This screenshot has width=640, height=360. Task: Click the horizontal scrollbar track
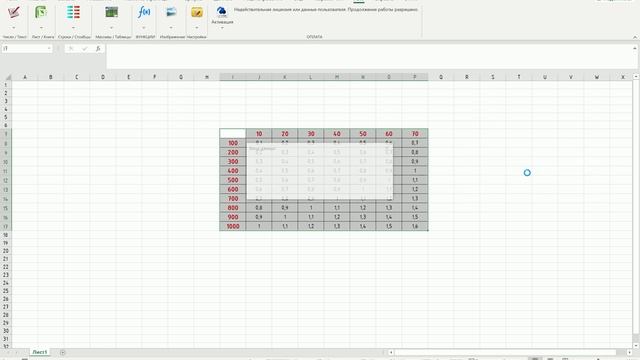[x=505, y=352]
